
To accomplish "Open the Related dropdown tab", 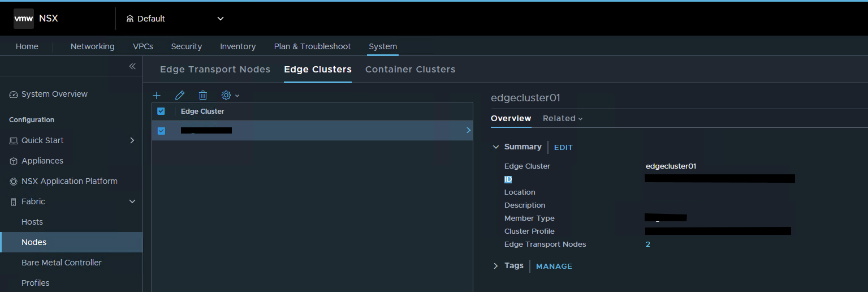I will click(562, 118).
